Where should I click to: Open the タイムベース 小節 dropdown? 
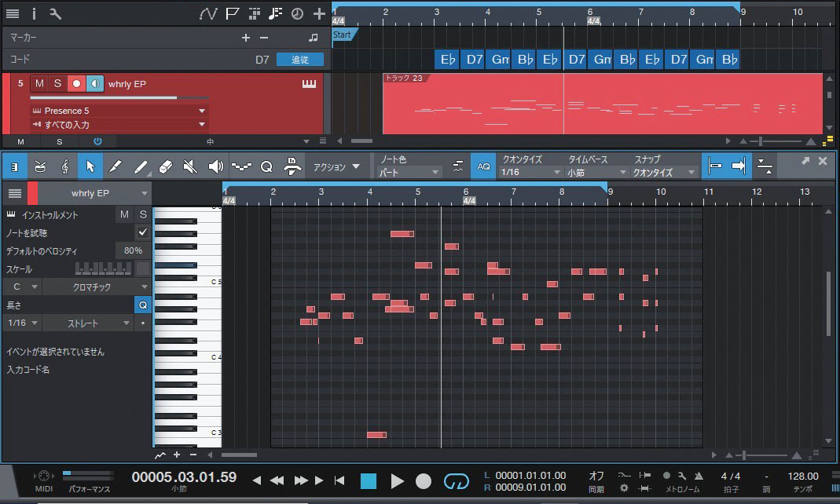coord(596,172)
